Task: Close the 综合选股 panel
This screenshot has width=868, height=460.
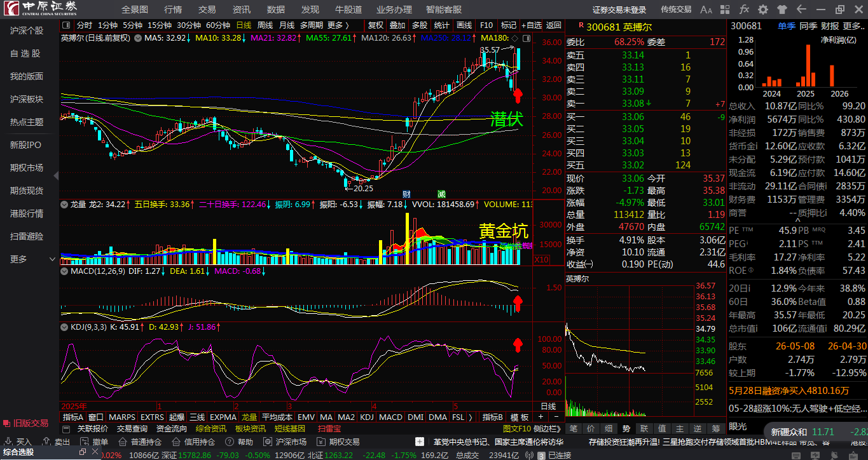Action: click(x=94, y=452)
